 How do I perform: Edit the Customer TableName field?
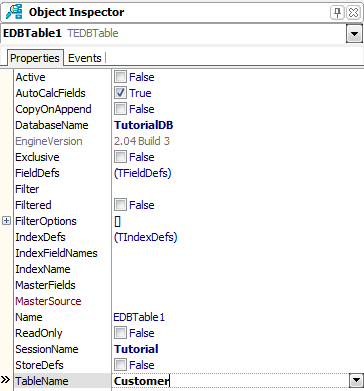[231, 381]
